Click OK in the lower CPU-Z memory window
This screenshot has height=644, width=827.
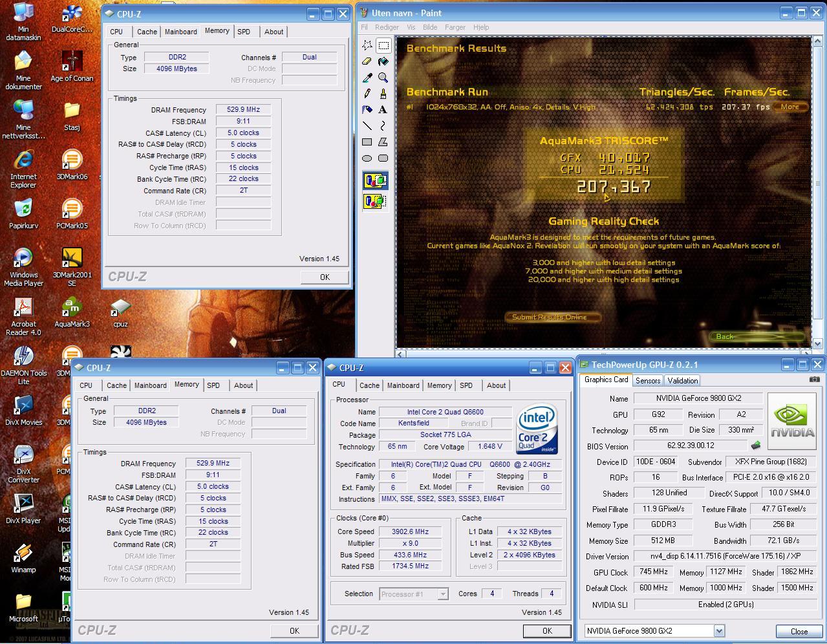[294, 630]
